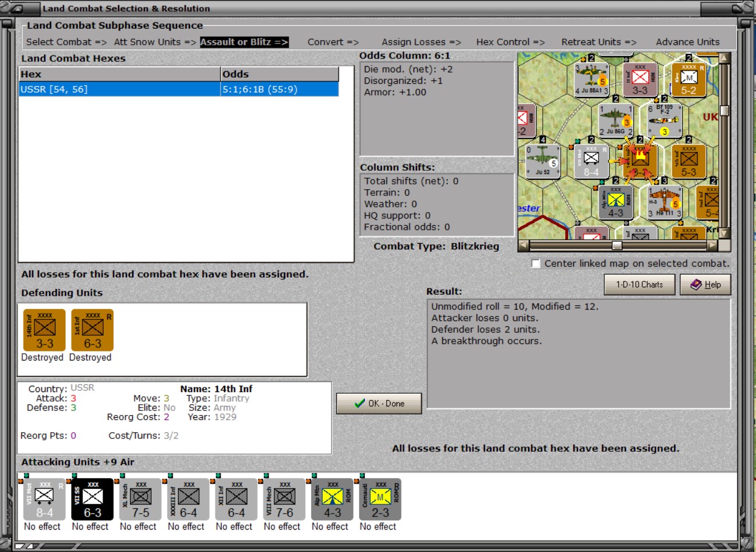Viewport: 756px width, 552px height.
Task: Click the Assign Losses subphase step
Action: [x=422, y=42]
